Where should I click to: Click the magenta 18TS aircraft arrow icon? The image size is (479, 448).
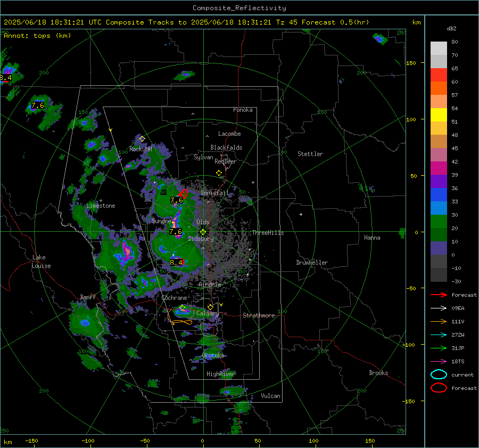coord(439,362)
